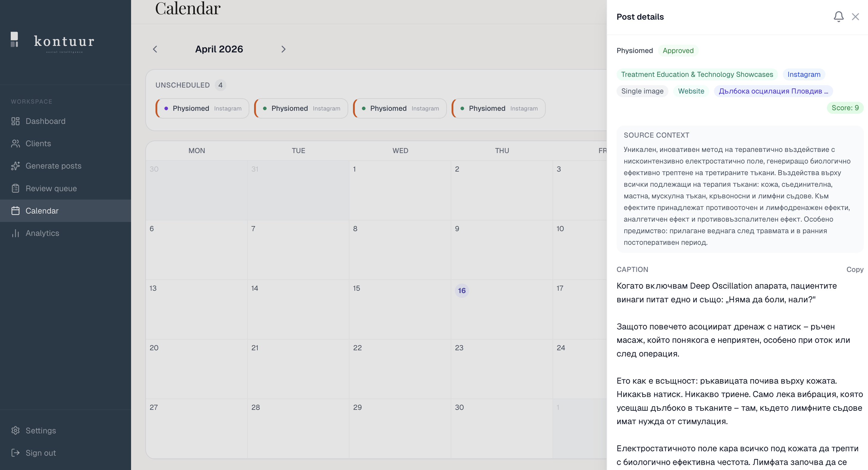Click the Review queue clipboard icon
The image size is (868, 470).
[15, 188]
